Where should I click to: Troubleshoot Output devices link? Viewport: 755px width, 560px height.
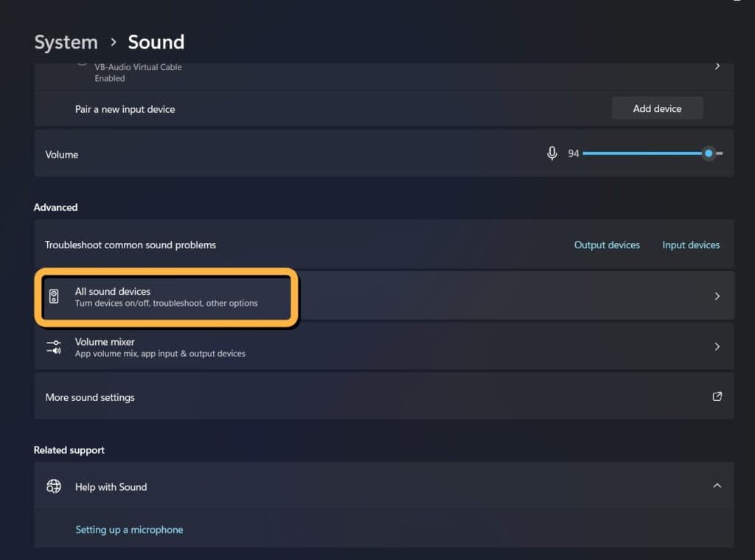pos(607,245)
